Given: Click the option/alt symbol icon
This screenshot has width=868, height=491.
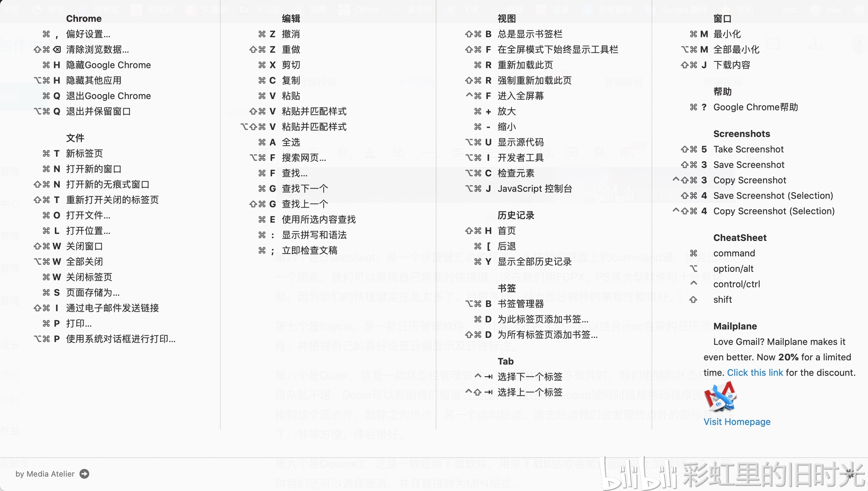Looking at the screenshot, I should coord(693,268).
